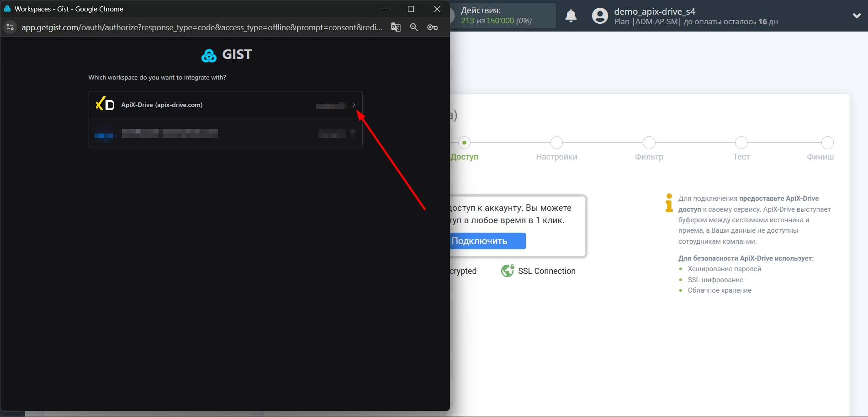Click the SSL Connection globe icon
Screen dimensions: 868x417
point(507,270)
